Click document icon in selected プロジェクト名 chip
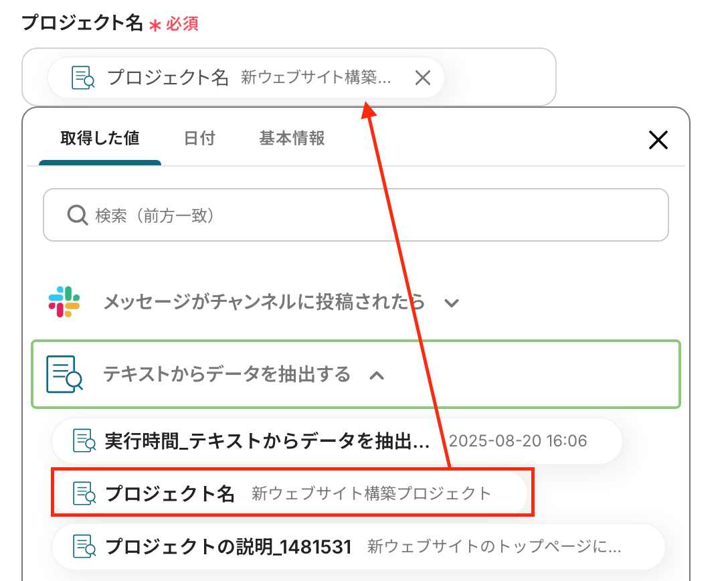This screenshot has height=581, width=728. (x=83, y=78)
